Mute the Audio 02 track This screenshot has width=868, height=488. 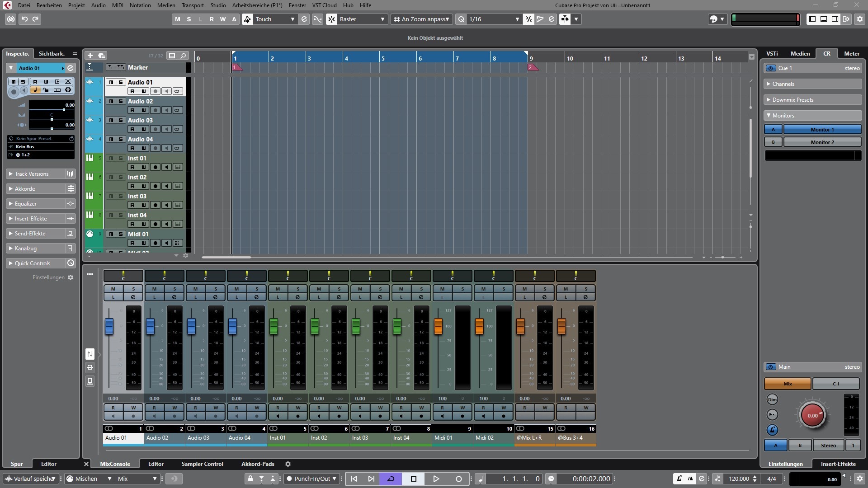[111, 101]
